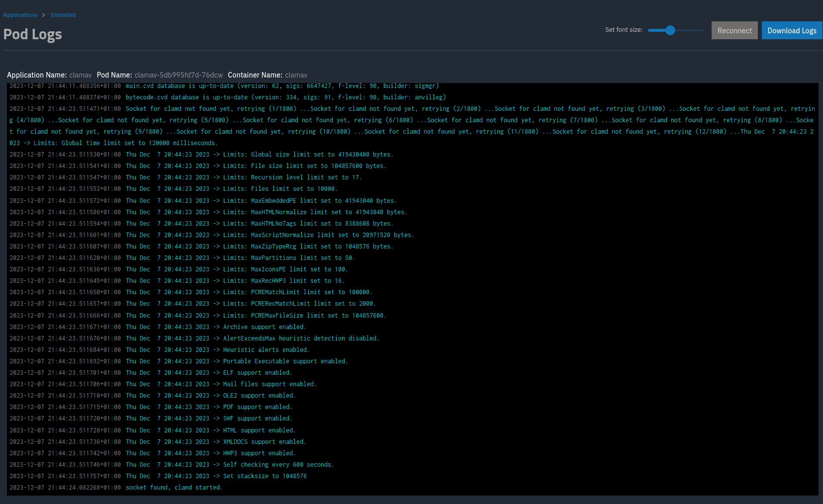Download the pod logs
The image size is (823, 504).
(792, 30)
